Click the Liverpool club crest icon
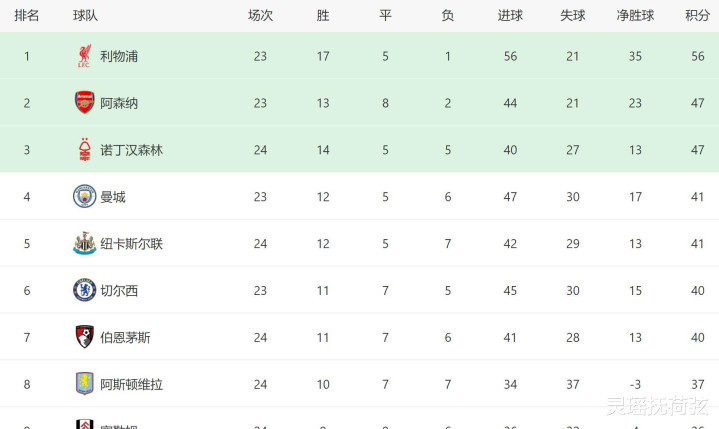Image resolution: width=719 pixels, height=429 pixels. (x=84, y=56)
